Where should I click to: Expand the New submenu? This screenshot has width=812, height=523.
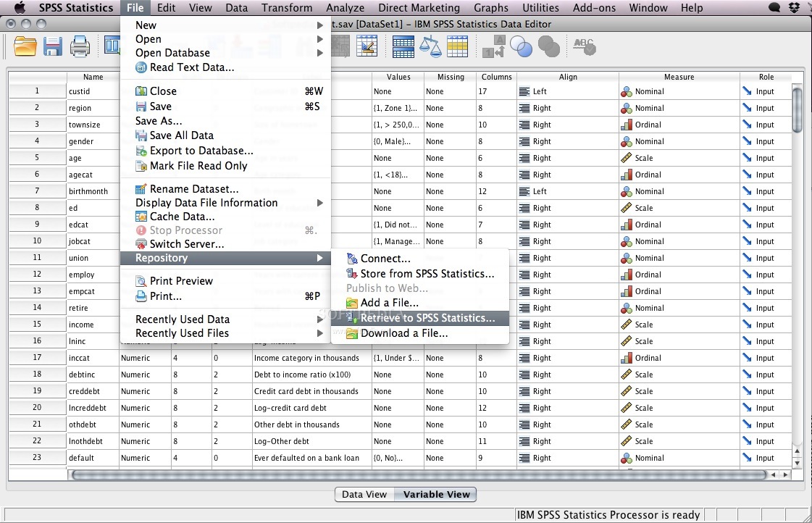[x=225, y=25]
